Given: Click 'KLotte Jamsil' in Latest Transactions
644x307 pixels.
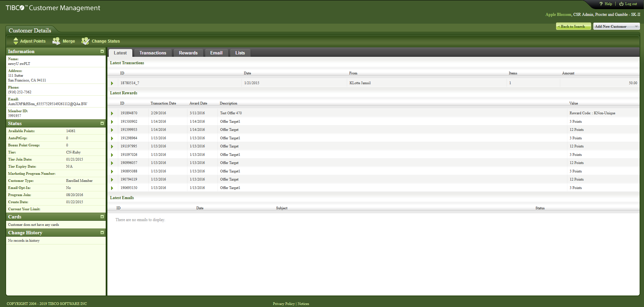Looking at the screenshot, I should (x=360, y=83).
